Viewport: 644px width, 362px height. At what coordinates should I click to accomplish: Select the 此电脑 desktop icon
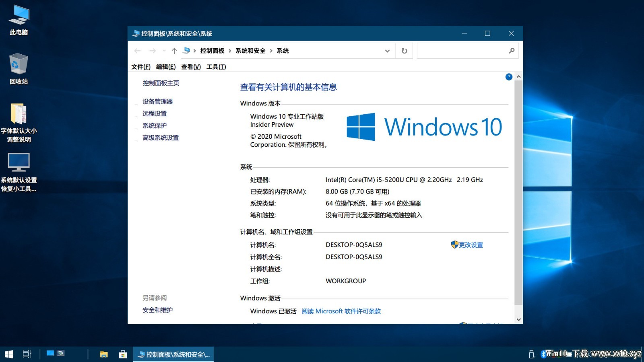19,20
